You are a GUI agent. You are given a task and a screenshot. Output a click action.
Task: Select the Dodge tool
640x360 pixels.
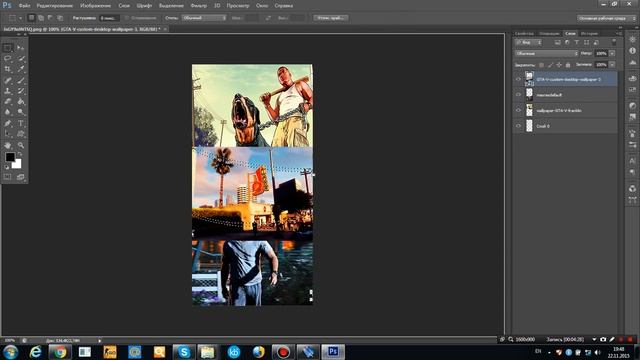[21, 112]
